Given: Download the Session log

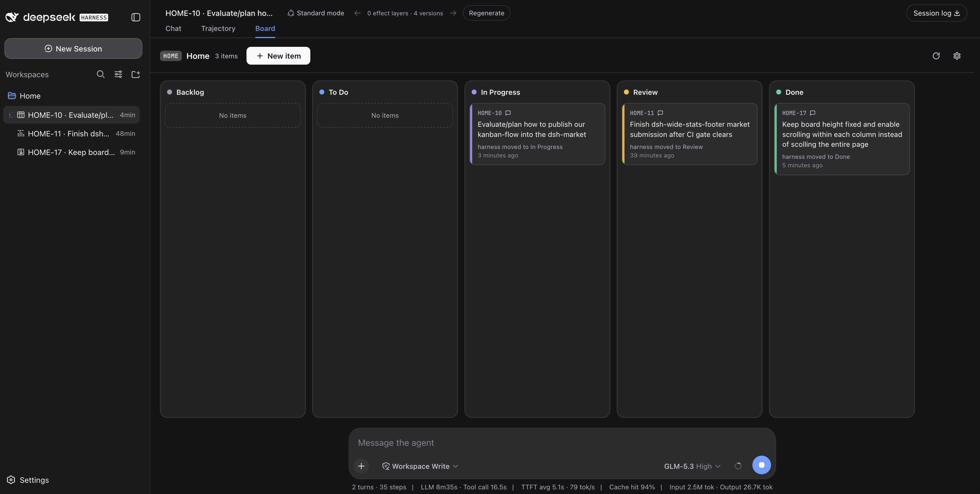Looking at the screenshot, I should pyautogui.click(x=937, y=13).
